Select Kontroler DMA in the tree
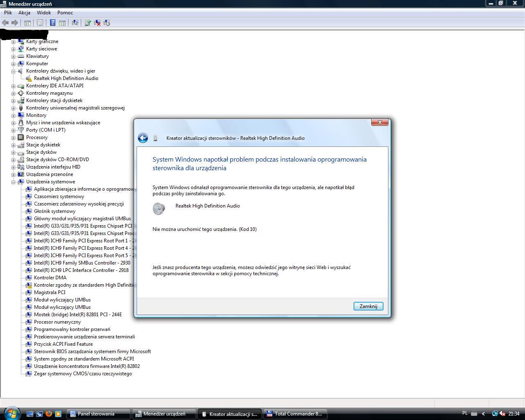The width and height of the screenshot is (525, 420). 50,278
